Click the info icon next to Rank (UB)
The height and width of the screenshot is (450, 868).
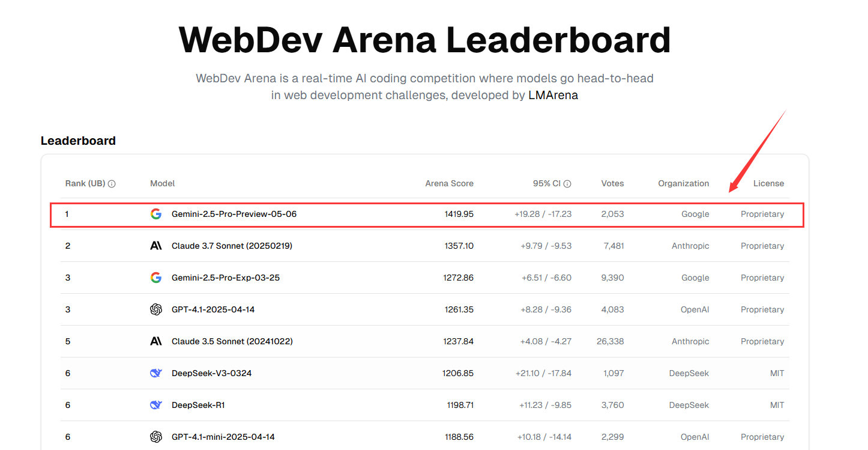pos(112,184)
